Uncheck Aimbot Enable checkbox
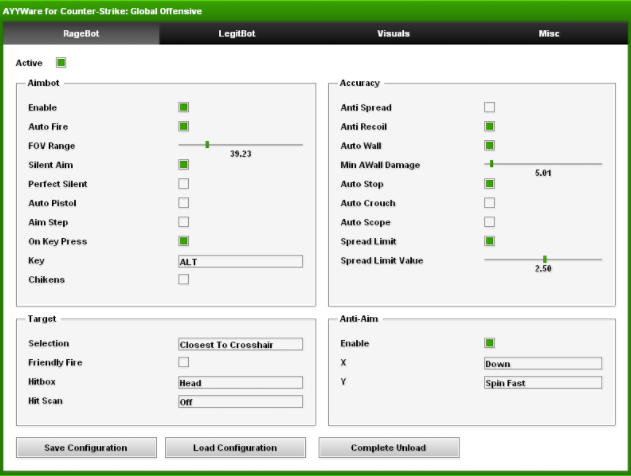This screenshot has height=476, width=631. (184, 107)
